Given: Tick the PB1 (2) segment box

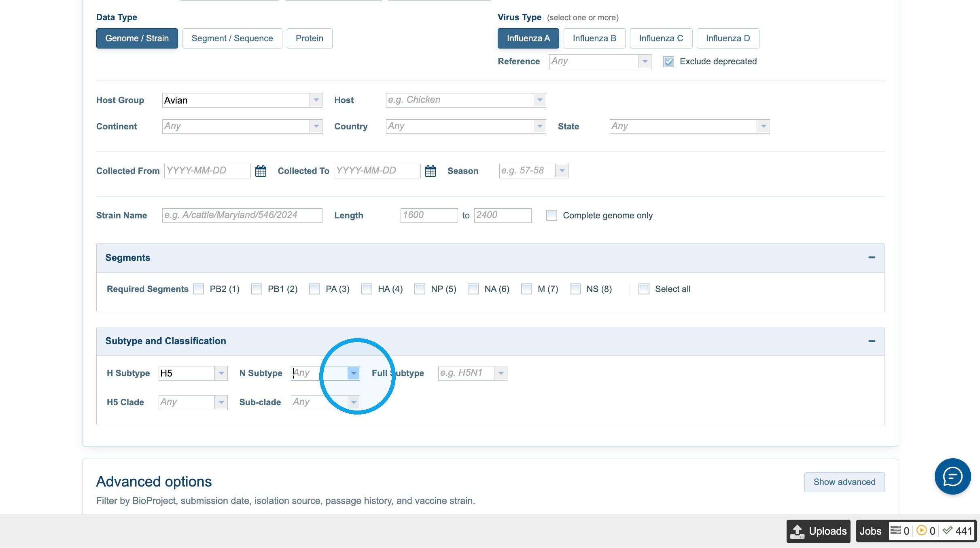Looking at the screenshot, I should (x=256, y=289).
